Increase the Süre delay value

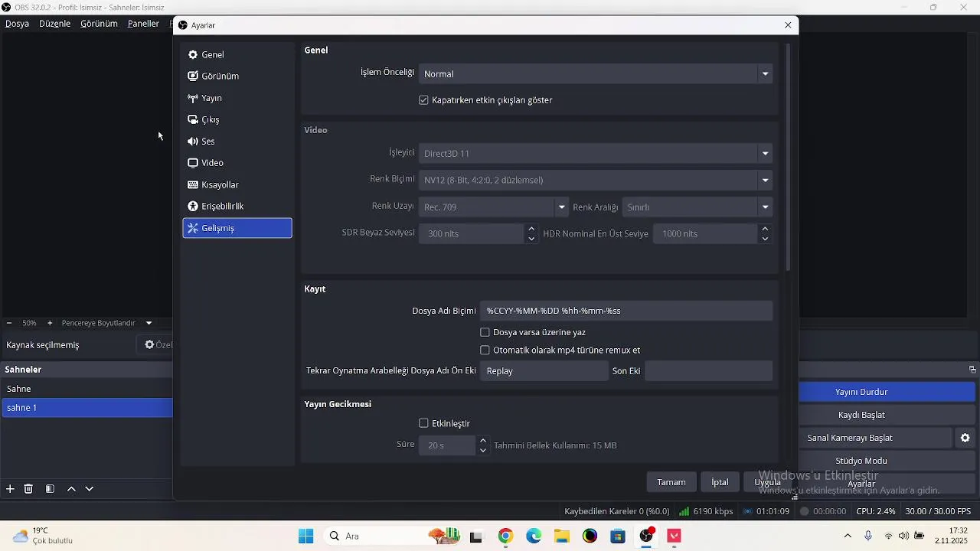tap(482, 440)
